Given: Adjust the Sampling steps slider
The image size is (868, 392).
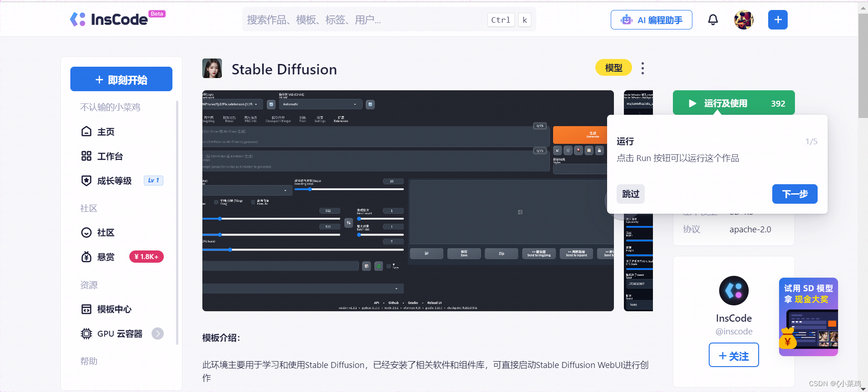Looking at the screenshot, I should click(349, 189).
